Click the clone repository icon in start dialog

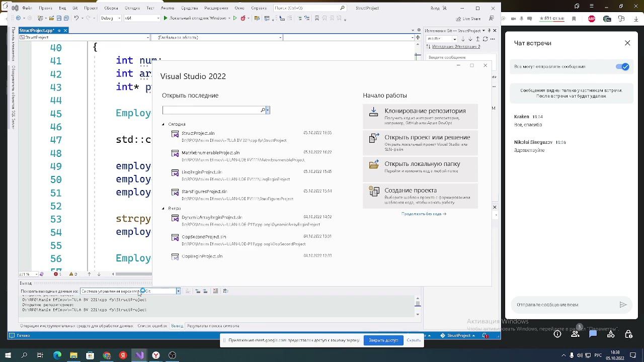373,112
